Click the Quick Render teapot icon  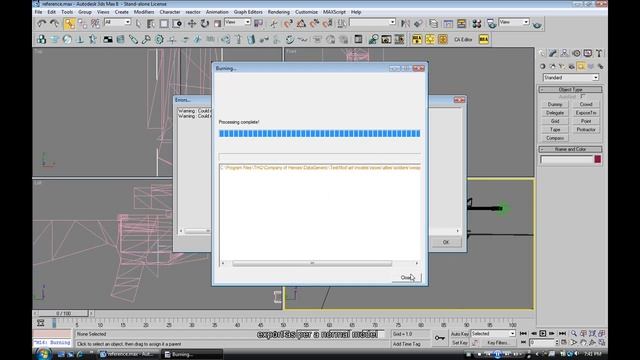[x=537, y=24]
